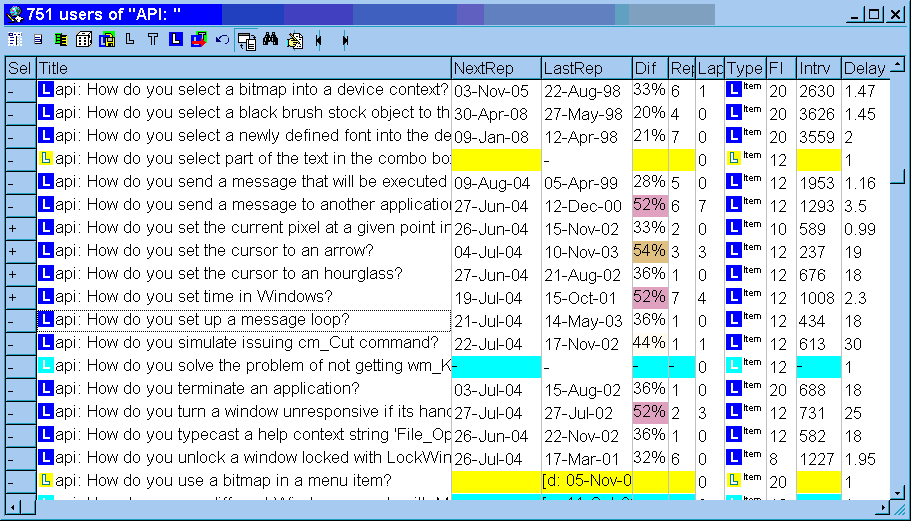Sort by the LastRep column header
The height and width of the screenshot is (521, 911).
(585, 68)
